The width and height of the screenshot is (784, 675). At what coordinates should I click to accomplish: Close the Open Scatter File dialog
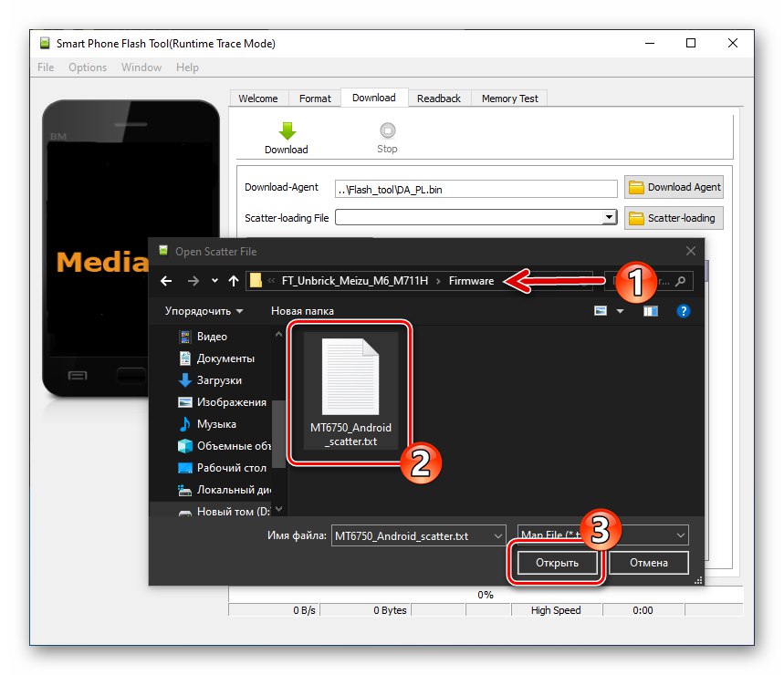tap(691, 251)
